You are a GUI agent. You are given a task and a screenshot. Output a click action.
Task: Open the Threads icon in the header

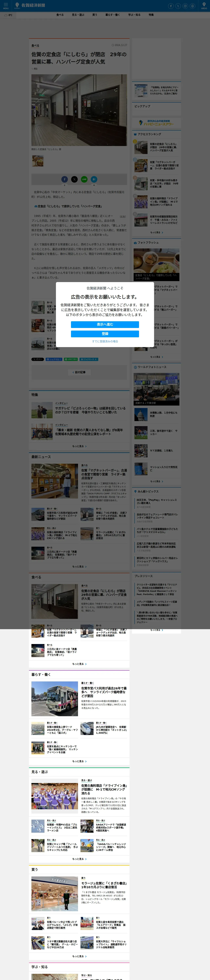[x=192, y=6]
